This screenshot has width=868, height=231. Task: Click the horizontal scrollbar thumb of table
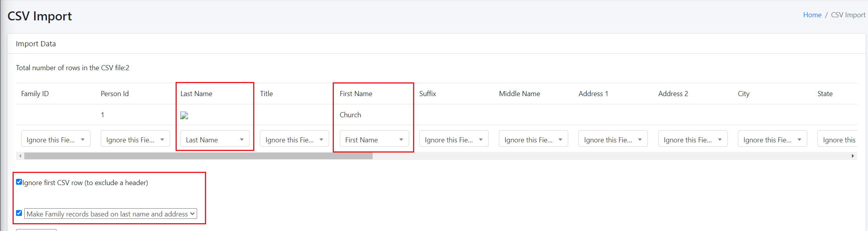[x=198, y=156]
